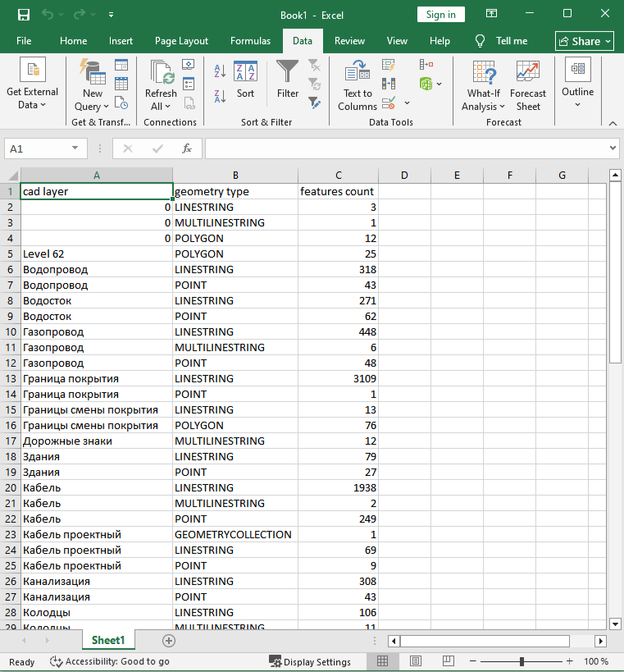Image resolution: width=624 pixels, height=672 pixels.
Task: Switch to Page Layout view
Action: click(416, 661)
